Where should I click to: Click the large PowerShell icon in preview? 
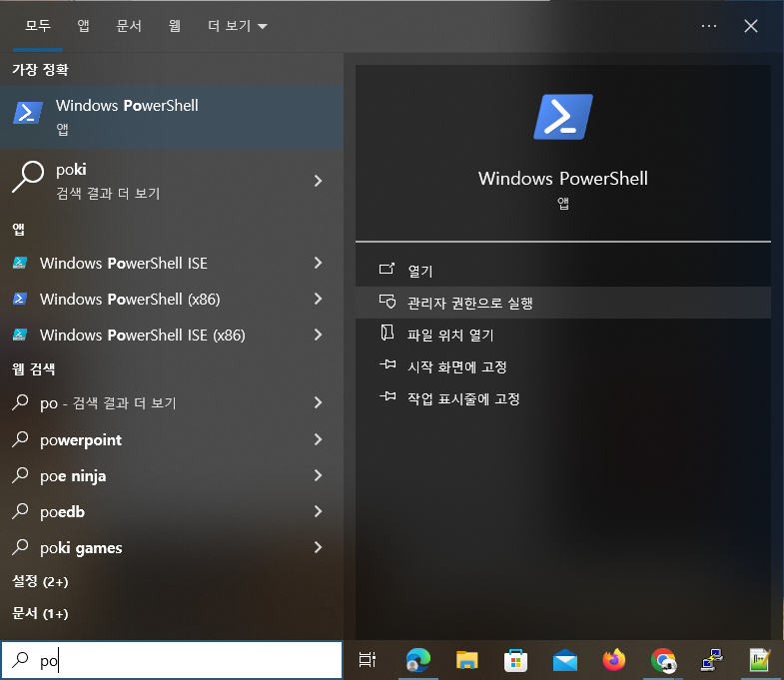pos(563,117)
